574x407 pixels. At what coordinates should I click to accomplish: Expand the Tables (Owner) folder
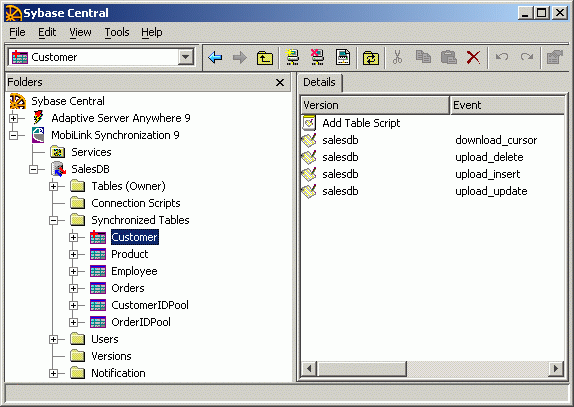click(53, 186)
